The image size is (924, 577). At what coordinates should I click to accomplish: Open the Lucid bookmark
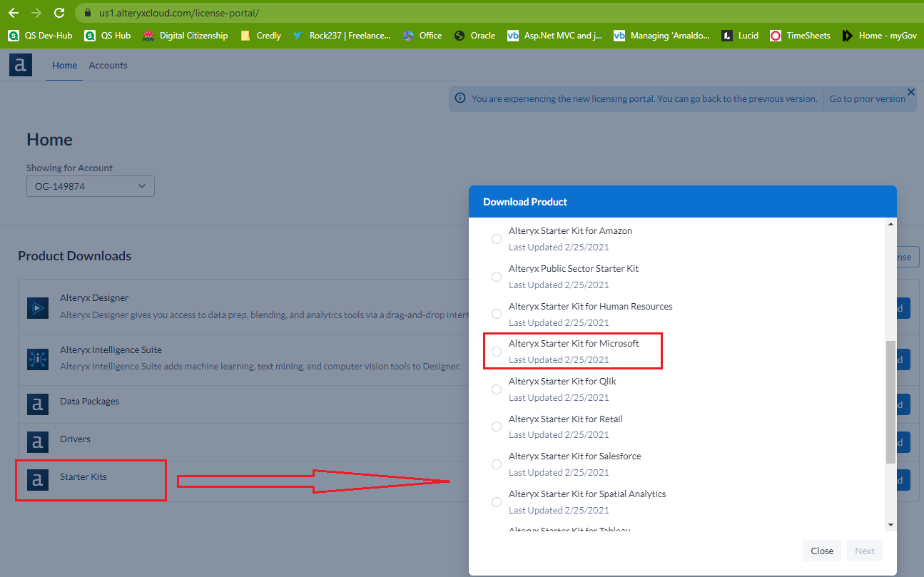tap(740, 35)
